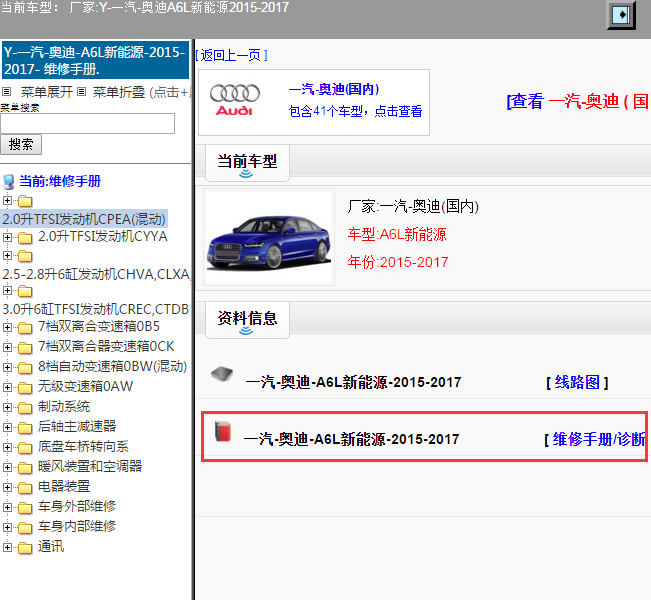Expand the 暖风装置和空调器 node
Image resolution: width=651 pixels, height=600 pixels.
click(x=7, y=467)
